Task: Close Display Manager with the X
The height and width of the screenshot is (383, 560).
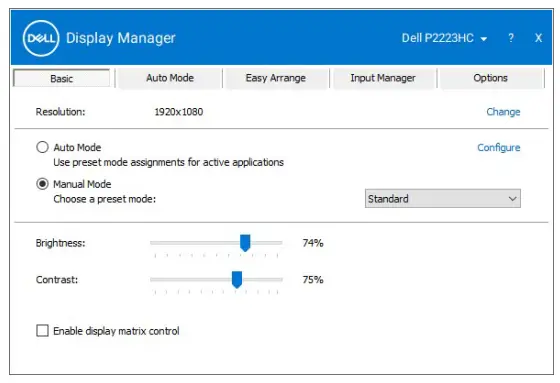Action: [538, 38]
